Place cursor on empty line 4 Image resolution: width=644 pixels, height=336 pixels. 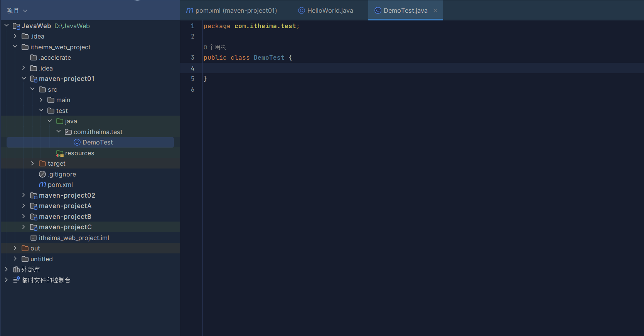[x=423, y=68]
